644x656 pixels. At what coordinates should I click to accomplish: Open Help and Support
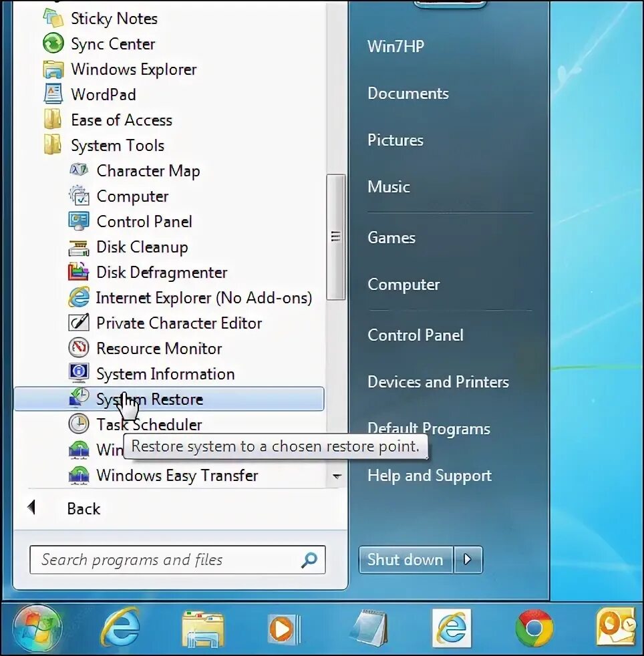pyautogui.click(x=430, y=475)
